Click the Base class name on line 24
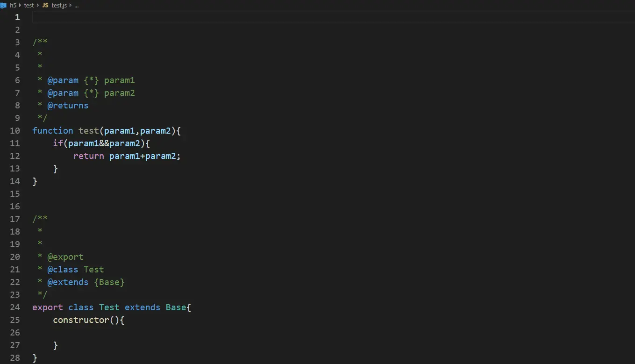This screenshot has width=635, height=364. point(176,307)
